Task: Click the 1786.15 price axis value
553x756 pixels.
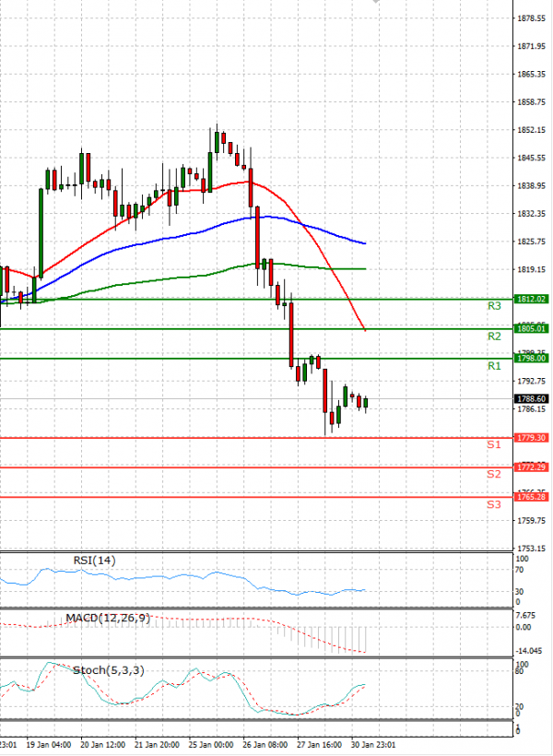Action: tap(531, 409)
